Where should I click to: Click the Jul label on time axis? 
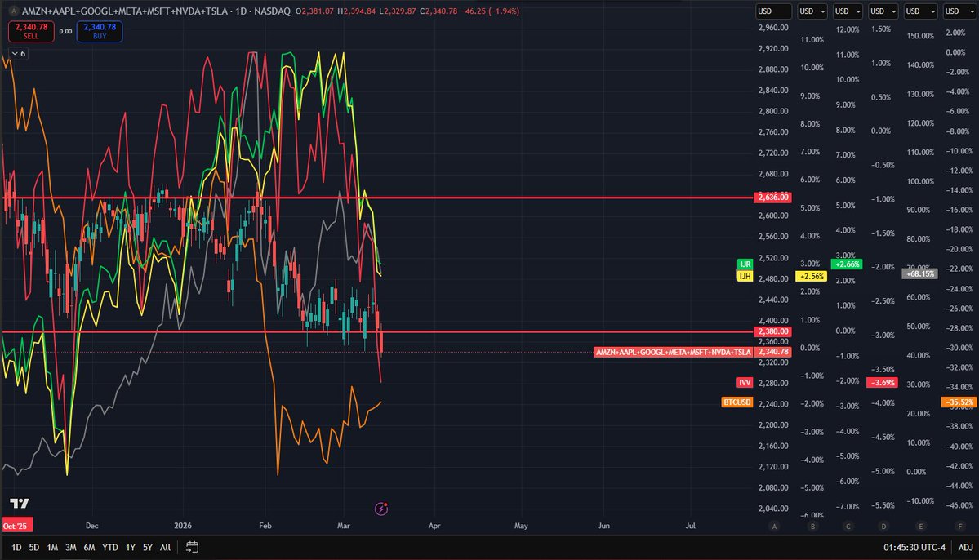pyautogui.click(x=690, y=526)
